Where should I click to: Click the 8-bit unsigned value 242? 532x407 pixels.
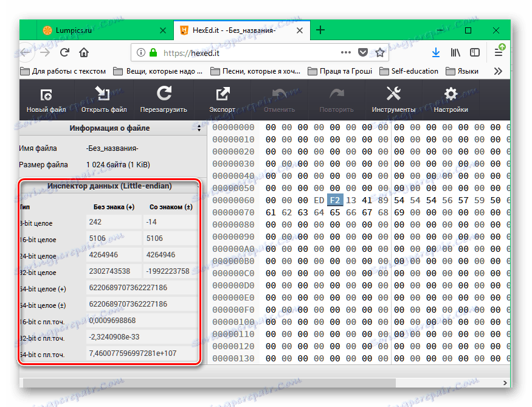coord(114,222)
